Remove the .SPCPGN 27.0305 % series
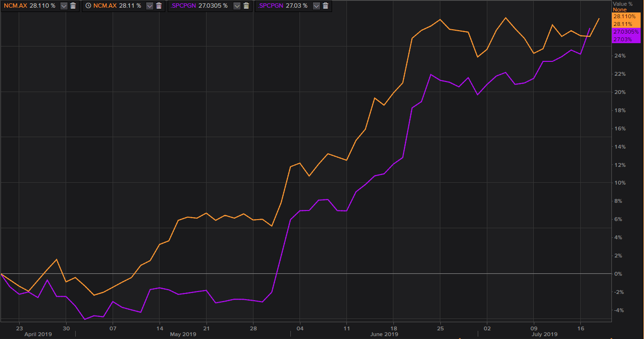Screen dimensions: 644x339 tap(246, 6)
